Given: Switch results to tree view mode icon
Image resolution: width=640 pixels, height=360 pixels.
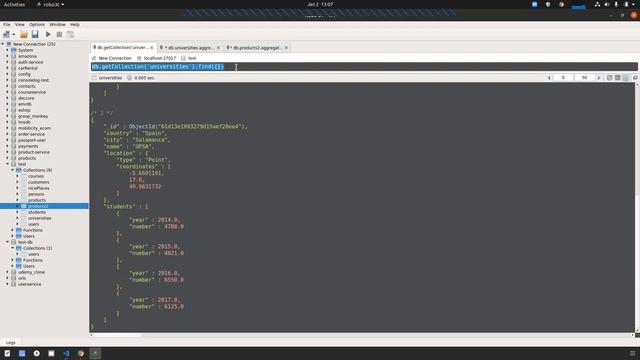Looking at the screenshot, I should [x=609, y=78].
